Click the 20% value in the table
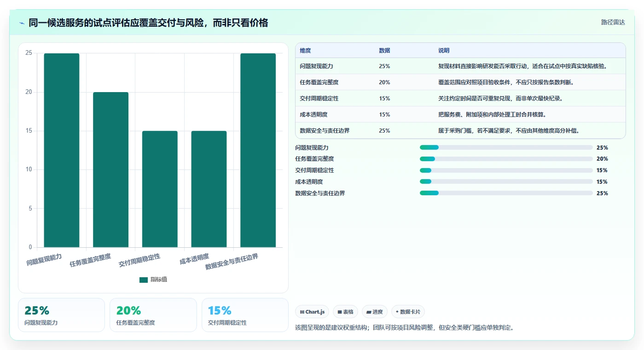 pos(384,82)
